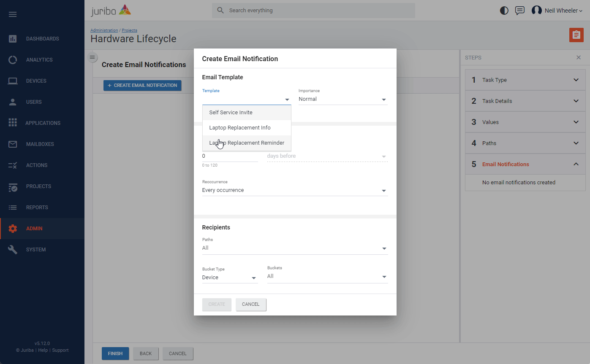590x364 pixels.
Task: Open the Projects breadcrumb link
Action: (129, 30)
